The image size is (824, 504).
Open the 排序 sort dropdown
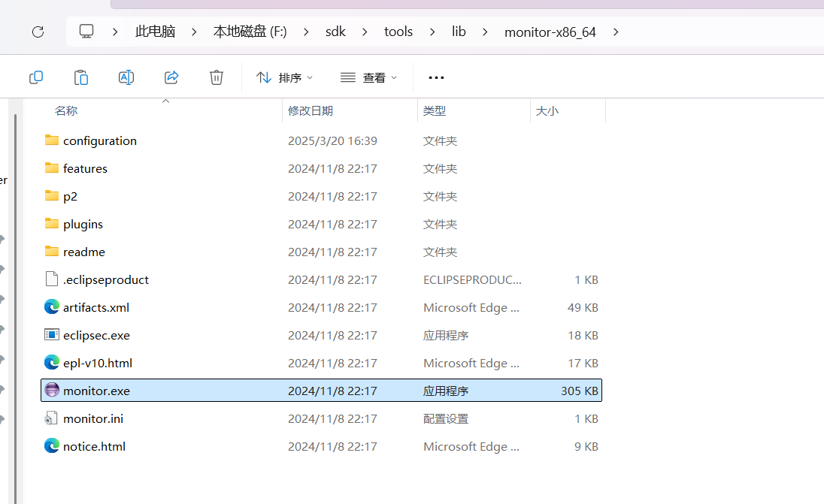(285, 77)
